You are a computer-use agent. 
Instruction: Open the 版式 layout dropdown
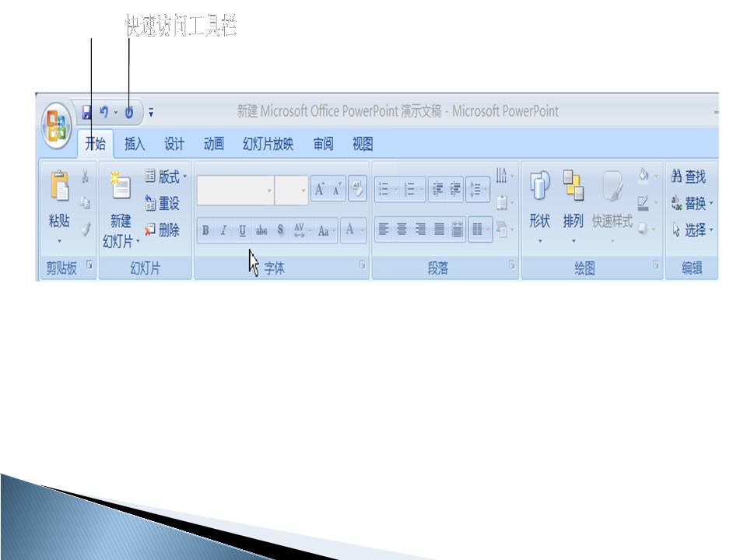pos(166,177)
